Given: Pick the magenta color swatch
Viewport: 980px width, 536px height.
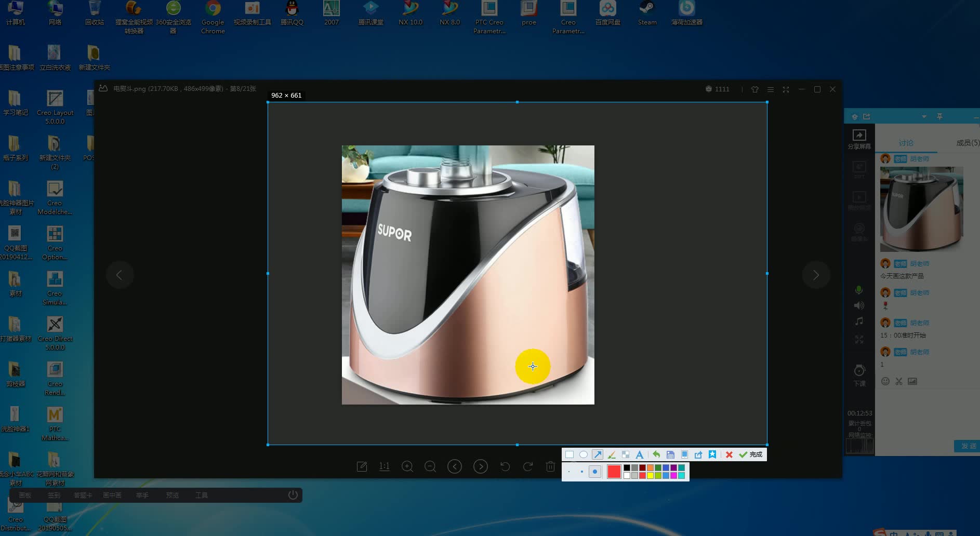Looking at the screenshot, I should coord(673,475).
